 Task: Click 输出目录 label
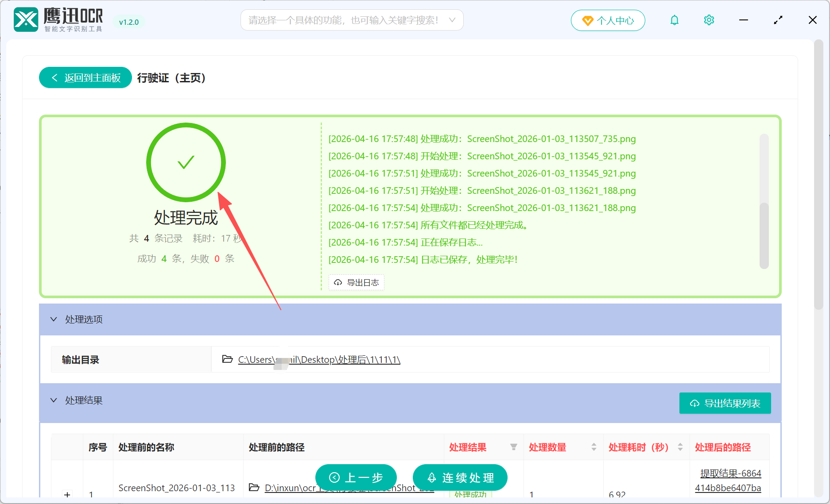click(81, 360)
